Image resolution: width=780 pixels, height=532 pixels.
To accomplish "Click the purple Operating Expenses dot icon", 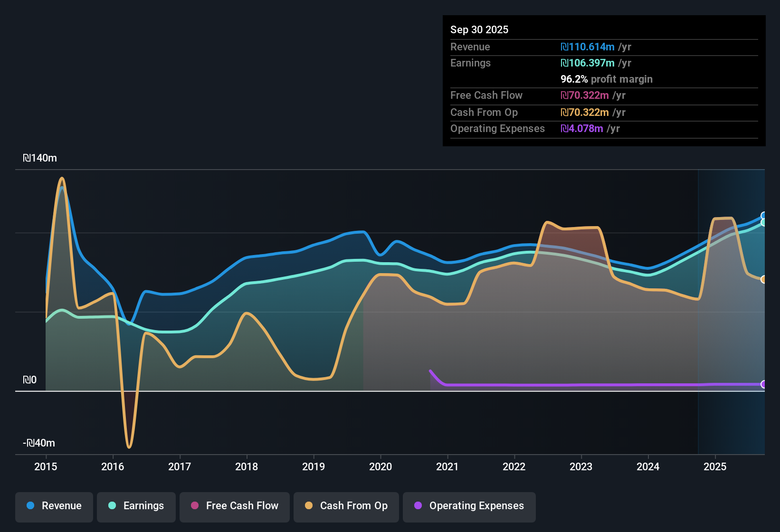I will coord(418,506).
